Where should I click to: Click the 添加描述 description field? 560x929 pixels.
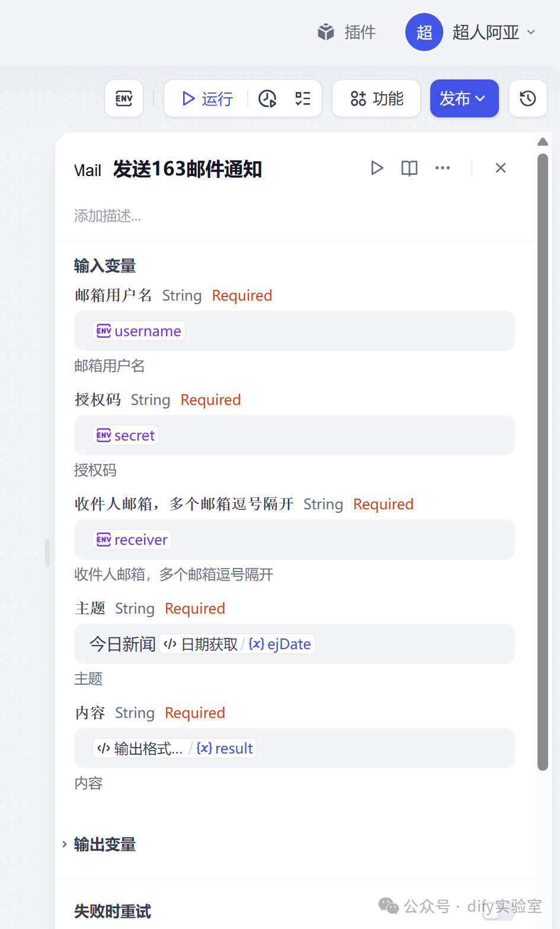[108, 216]
